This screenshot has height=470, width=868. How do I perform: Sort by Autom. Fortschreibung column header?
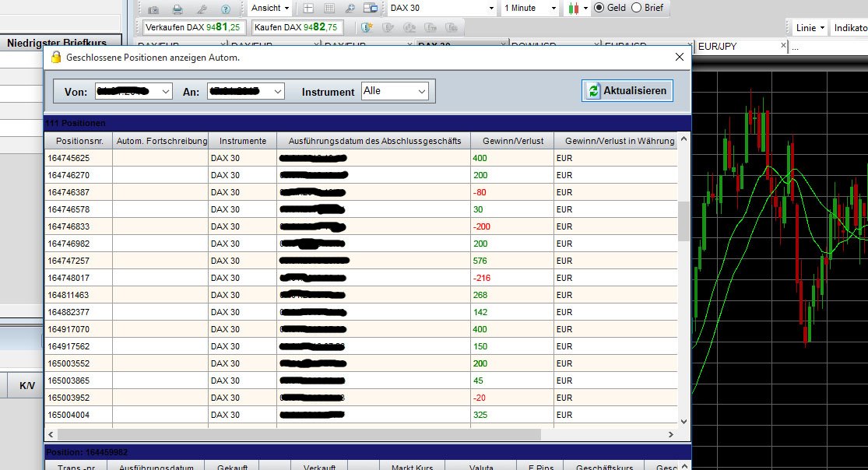click(161, 141)
